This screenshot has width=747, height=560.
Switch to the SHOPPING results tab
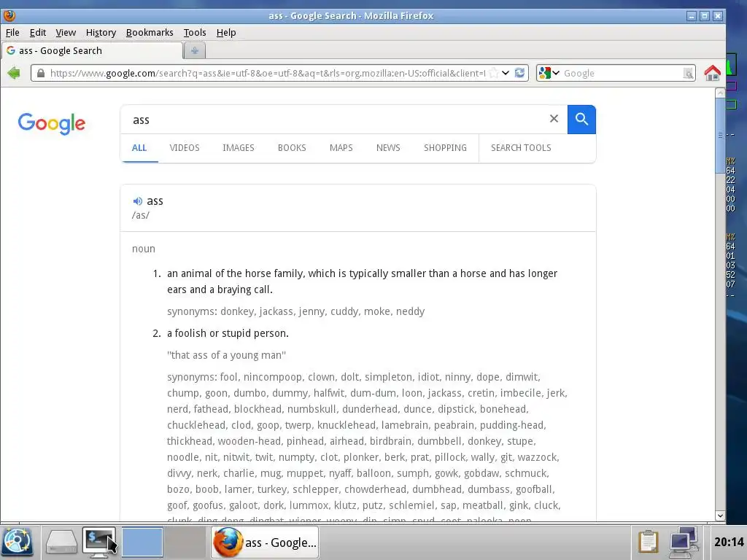[445, 147]
